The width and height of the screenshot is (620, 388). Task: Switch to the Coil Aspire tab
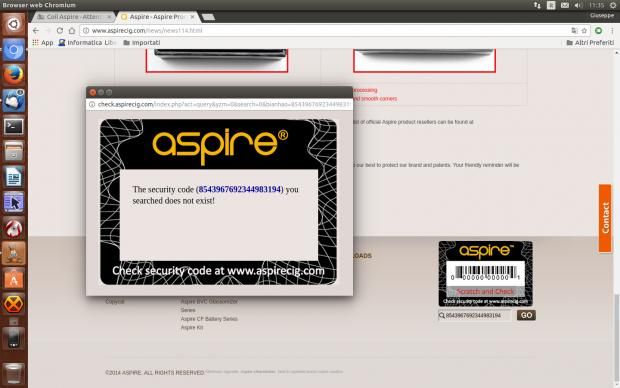pos(74,17)
